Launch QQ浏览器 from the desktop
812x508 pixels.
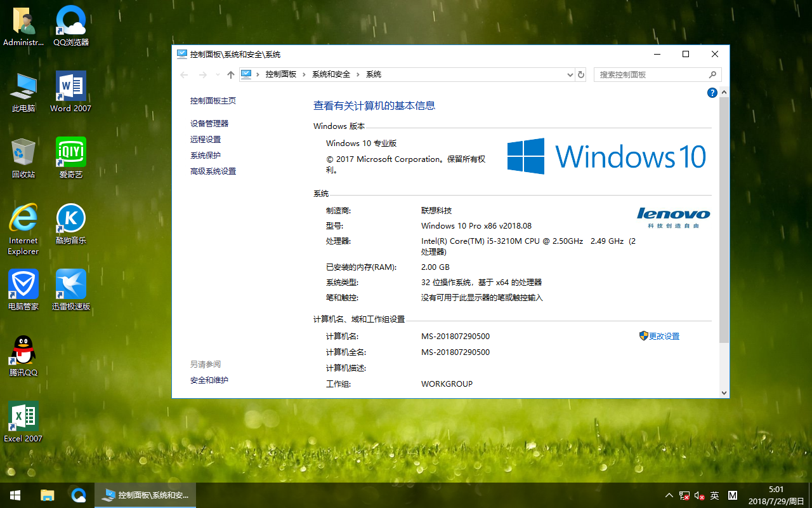[x=70, y=27]
